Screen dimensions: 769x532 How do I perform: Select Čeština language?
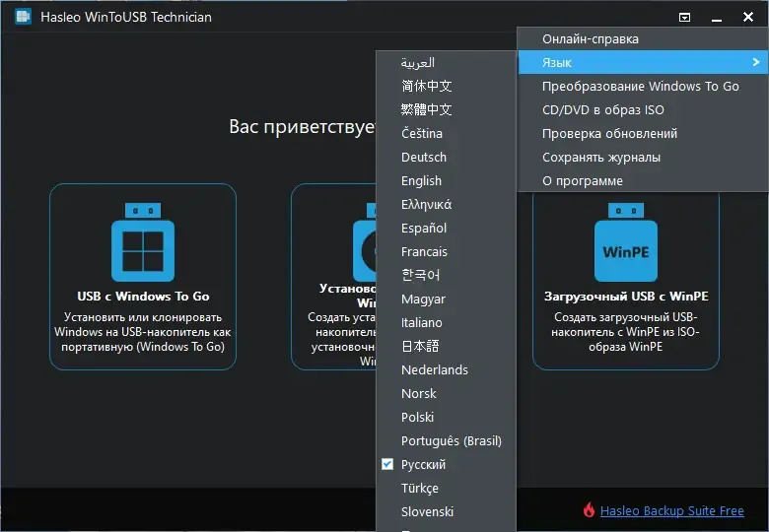click(x=446, y=133)
